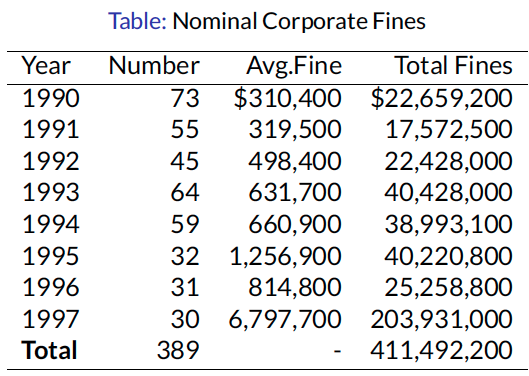The height and width of the screenshot is (376, 529).
Task: Click the $310,400 average fine cell
Action: tap(287, 99)
